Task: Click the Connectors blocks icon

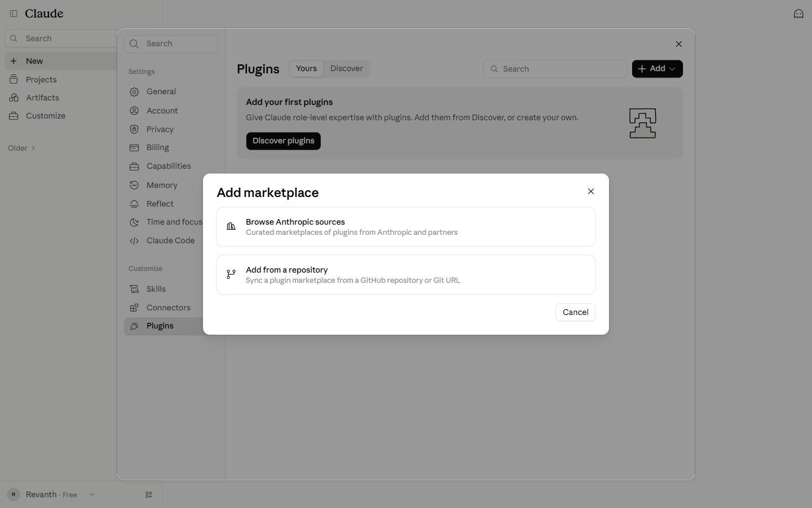Action: tap(134, 308)
